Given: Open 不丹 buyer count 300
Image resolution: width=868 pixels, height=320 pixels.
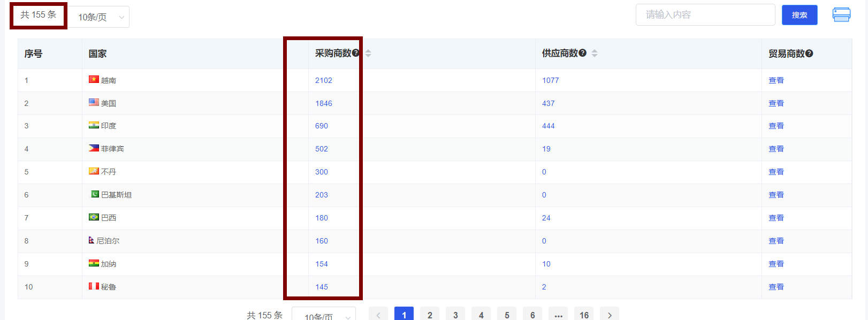Looking at the screenshot, I should (x=322, y=172).
